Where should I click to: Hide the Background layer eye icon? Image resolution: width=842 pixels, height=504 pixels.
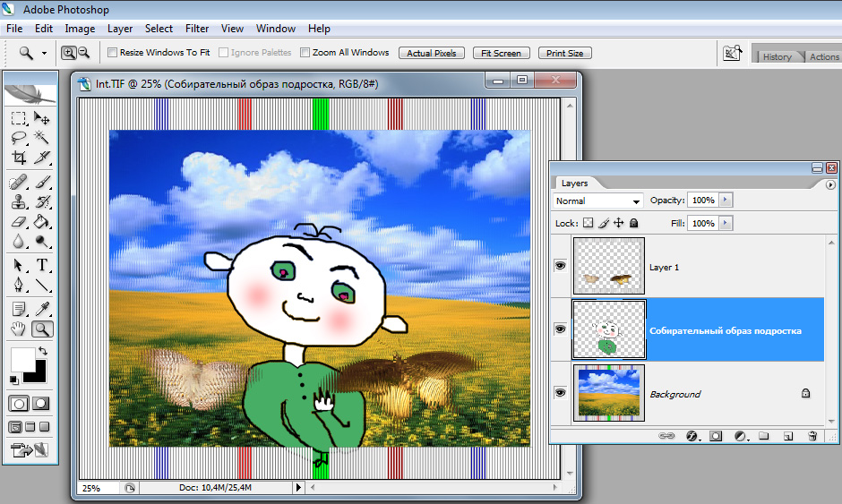coord(560,393)
